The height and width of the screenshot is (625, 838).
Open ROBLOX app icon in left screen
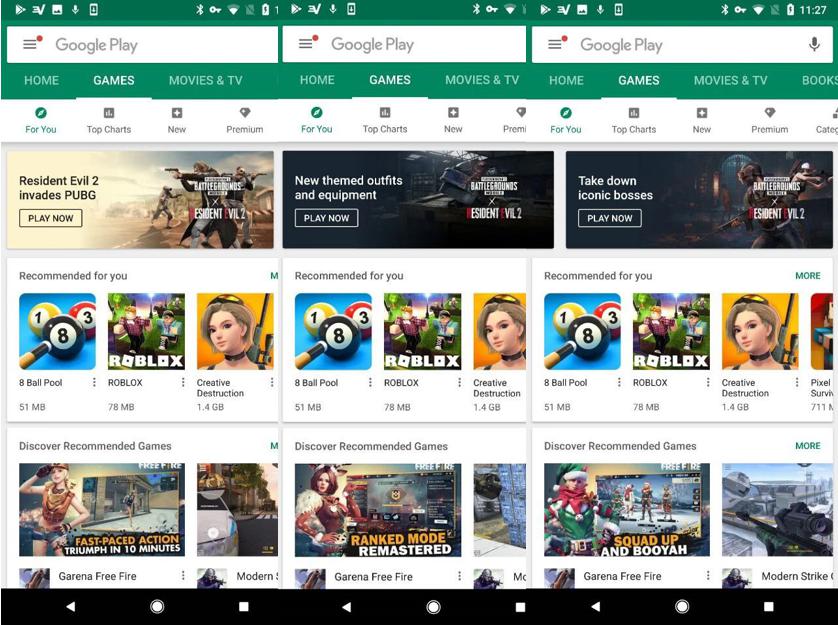click(146, 331)
